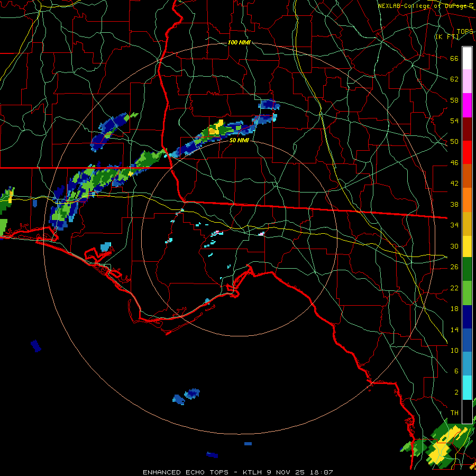The width and height of the screenshot is (476, 476).
Task: Click the "TOPS" legend heading
Action: (x=465, y=32)
